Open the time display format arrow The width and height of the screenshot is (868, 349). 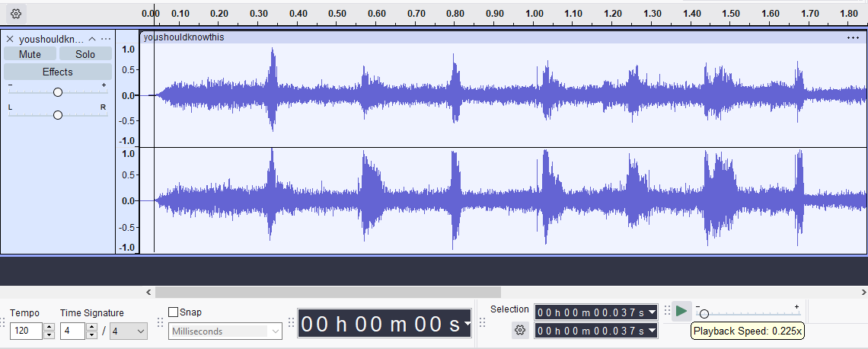tap(468, 324)
